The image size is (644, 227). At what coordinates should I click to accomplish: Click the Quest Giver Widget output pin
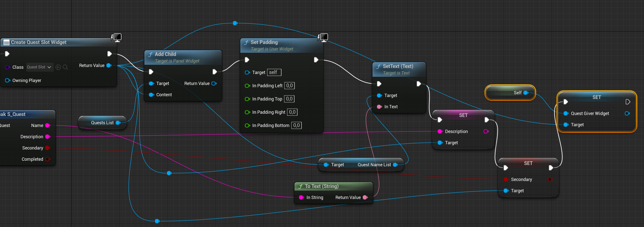pyautogui.click(x=627, y=113)
